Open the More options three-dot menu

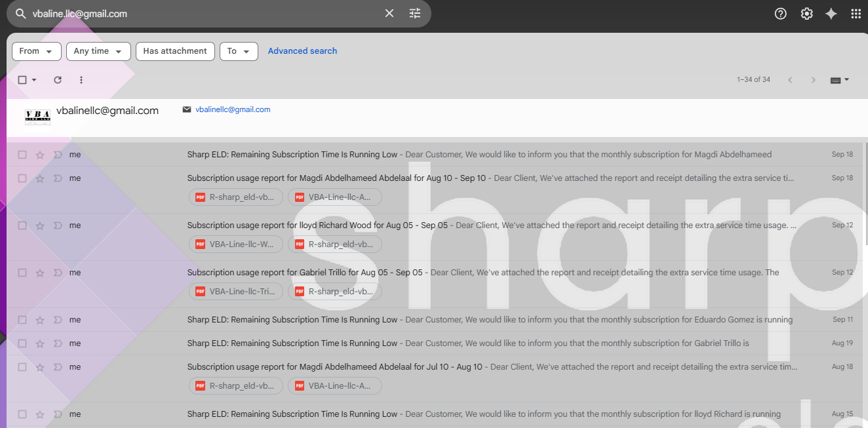click(x=81, y=80)
